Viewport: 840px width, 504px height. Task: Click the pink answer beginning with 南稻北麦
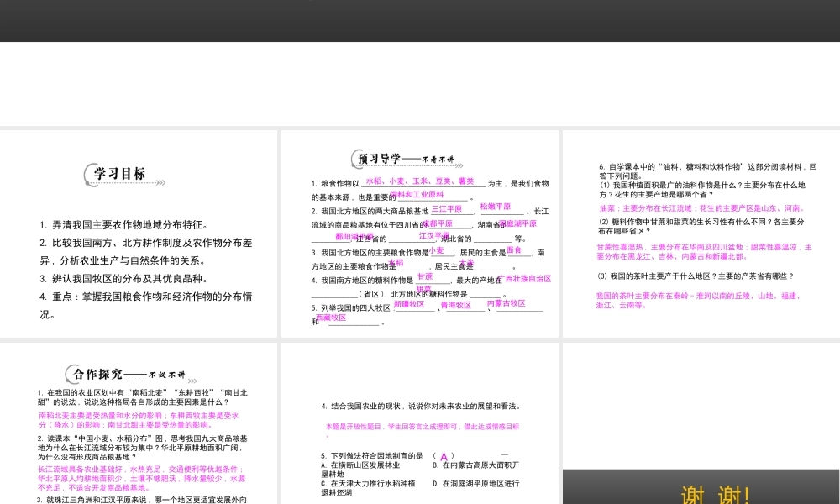coord(139,420)
